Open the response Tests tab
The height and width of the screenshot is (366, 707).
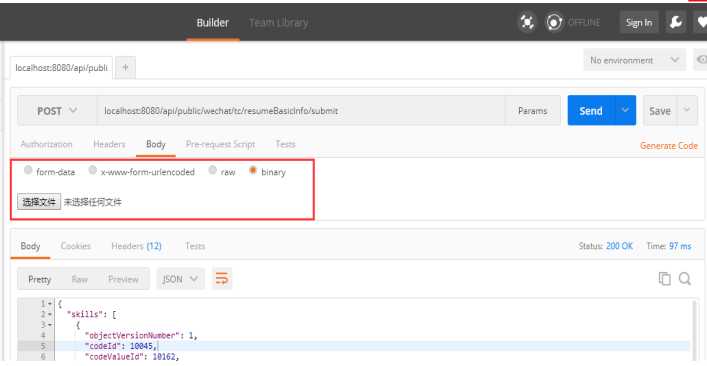(x=195, y=246)
